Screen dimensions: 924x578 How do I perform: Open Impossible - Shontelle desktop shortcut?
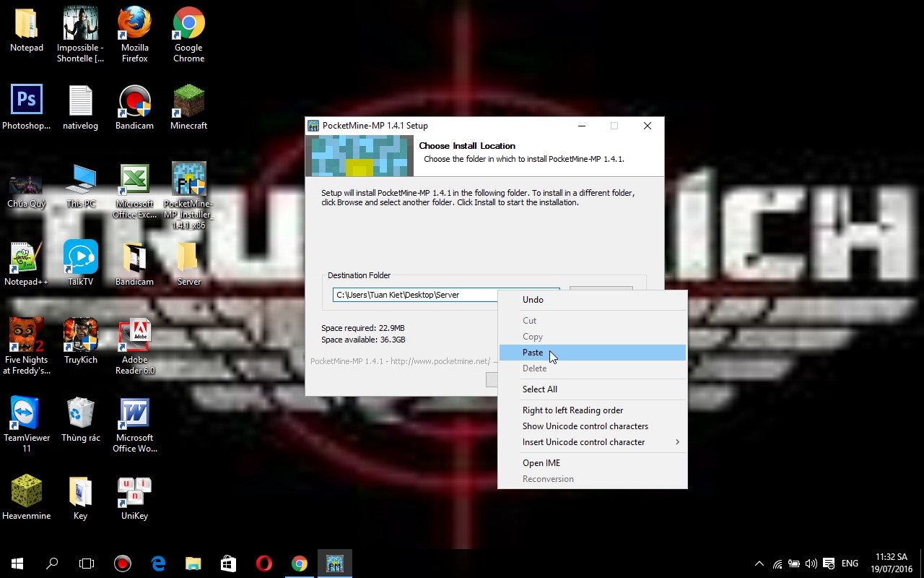pyautogui.click(x=80, y=35)
